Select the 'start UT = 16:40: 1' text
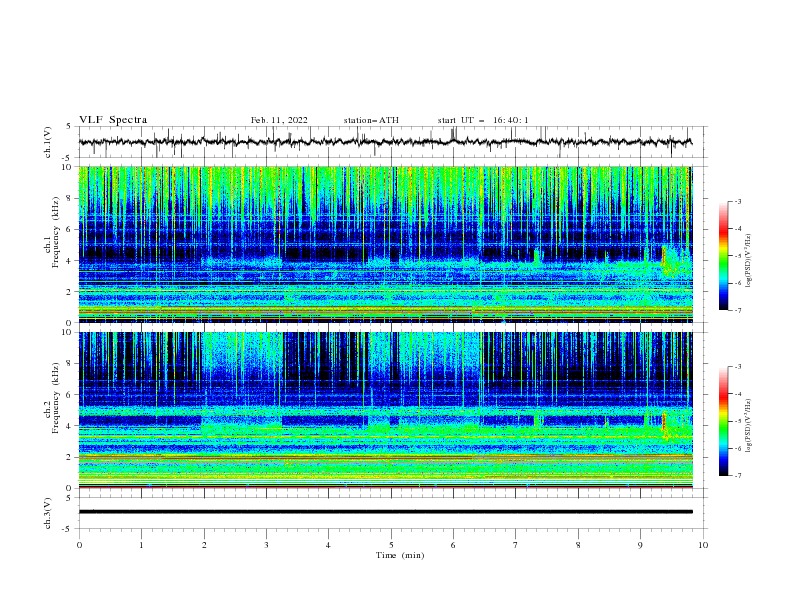Viewport: 792px width, 612px height. click(x=483, y=120)
